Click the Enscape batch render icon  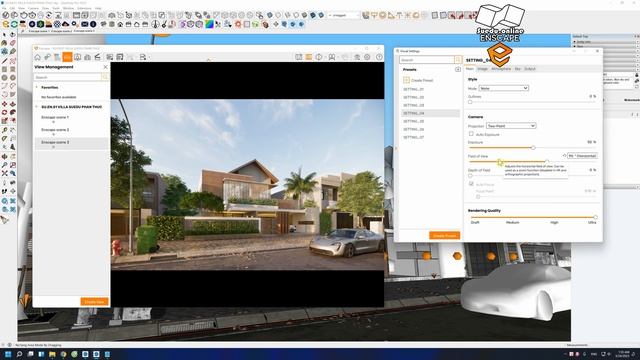click(x=120, y=57)
